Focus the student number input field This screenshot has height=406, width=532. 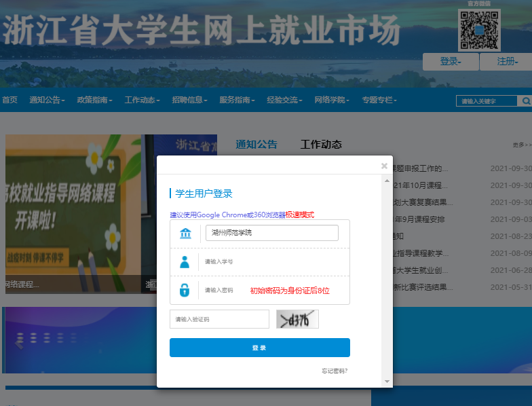click(x=271, y=261)
